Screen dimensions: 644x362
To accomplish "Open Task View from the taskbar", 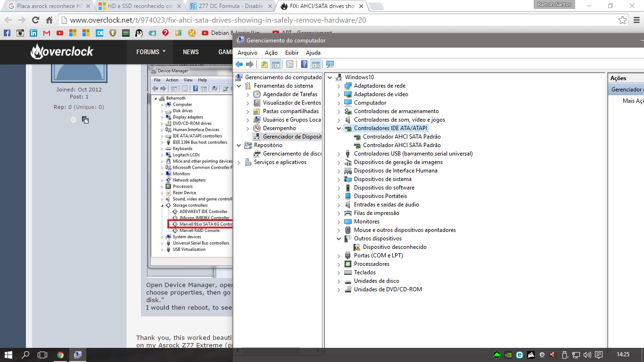I will pos(42,355).
